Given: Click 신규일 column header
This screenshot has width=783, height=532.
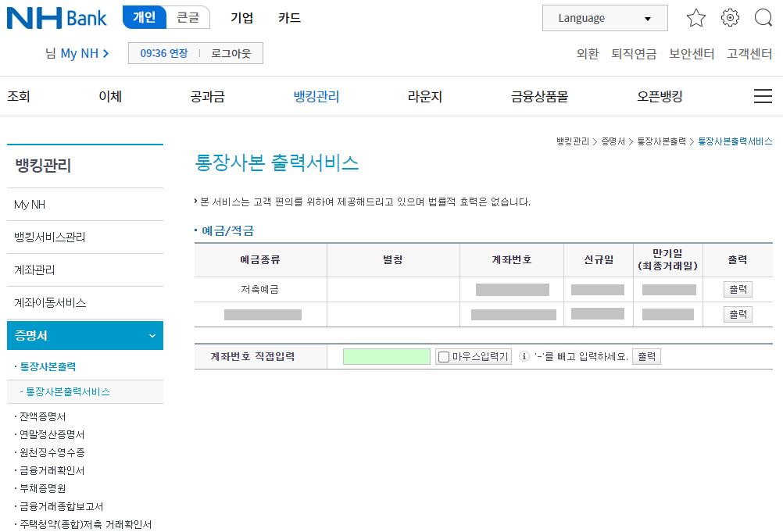Looking at the screenshot, I should (x=599, y=259).
